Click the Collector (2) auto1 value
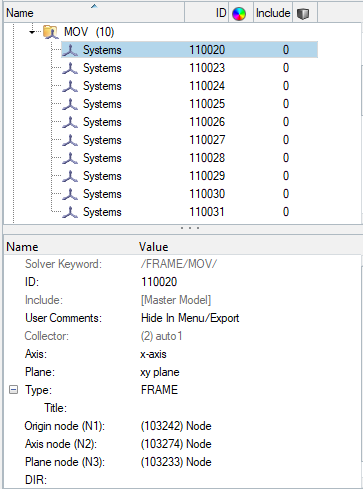Image resolution: width=363 pixels, height=489 pixels. pyautogui.click(x=161, y=336)
